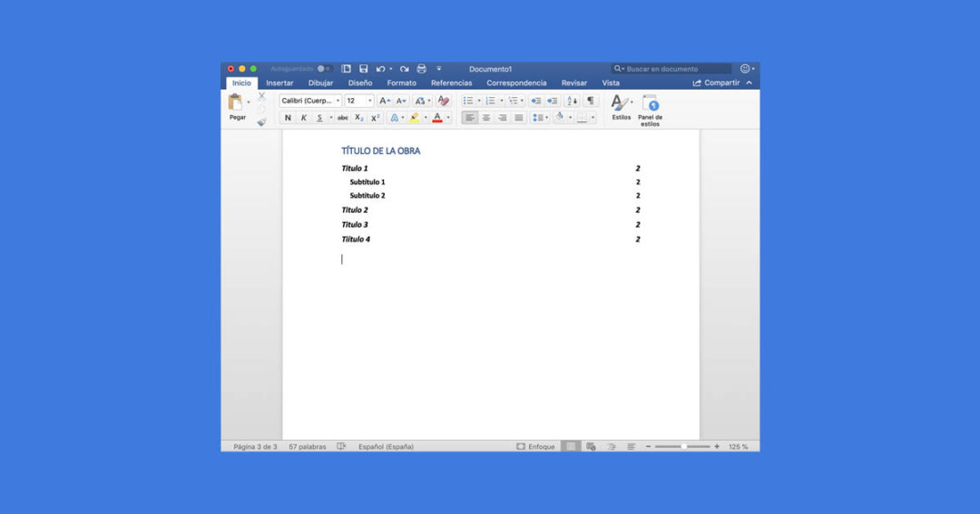Image resolution: width=980 pixels, height=514 pixels.
Task: Click the Increase font size icon
Action: click(x=385, y=101)
